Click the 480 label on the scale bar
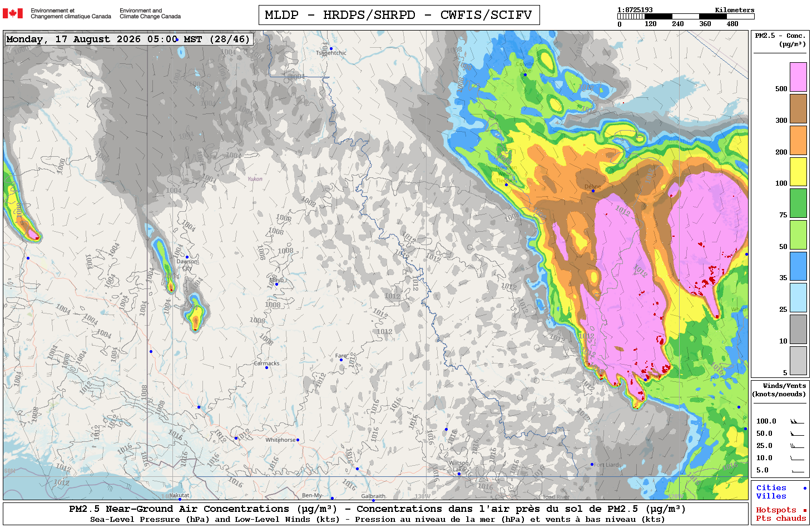 732,24
